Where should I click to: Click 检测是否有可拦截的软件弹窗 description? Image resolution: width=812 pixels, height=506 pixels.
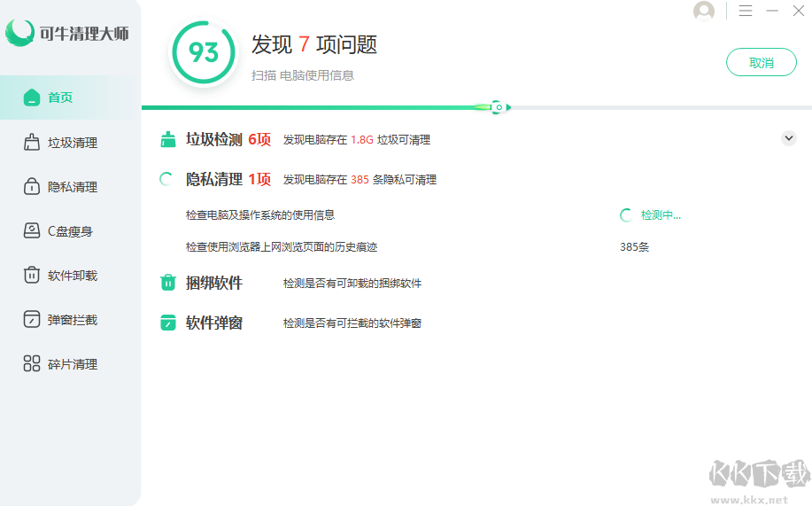pos(352,323)
